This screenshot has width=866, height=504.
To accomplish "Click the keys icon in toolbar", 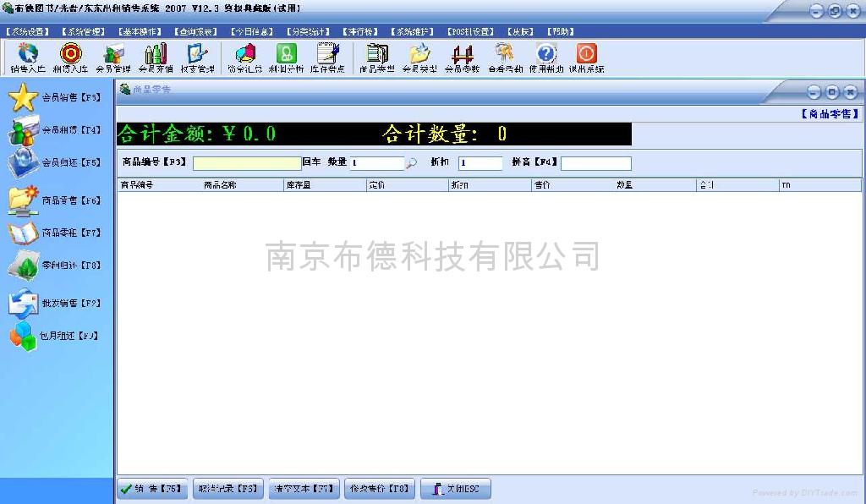I will (x=505, y=58).
